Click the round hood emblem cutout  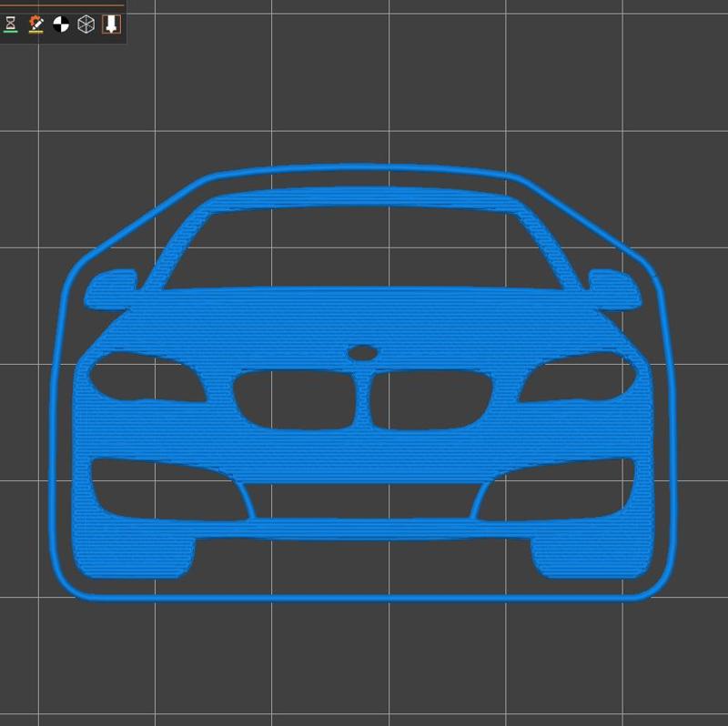click(364, 353)
